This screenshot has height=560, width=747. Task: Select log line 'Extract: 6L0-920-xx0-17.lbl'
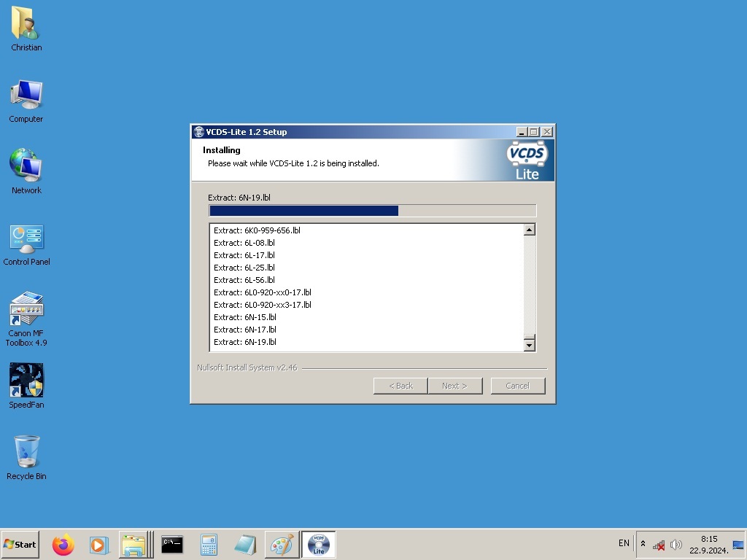pos(263,292)
